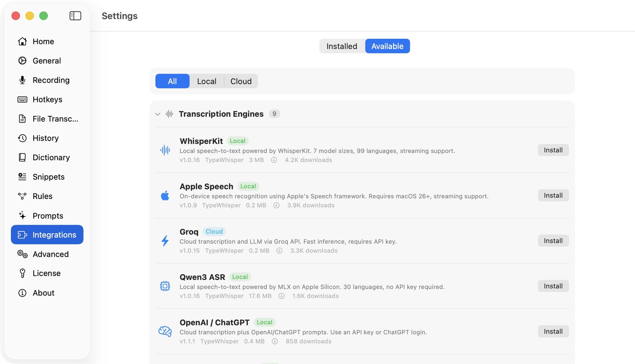View the History page

click(47, 138)
